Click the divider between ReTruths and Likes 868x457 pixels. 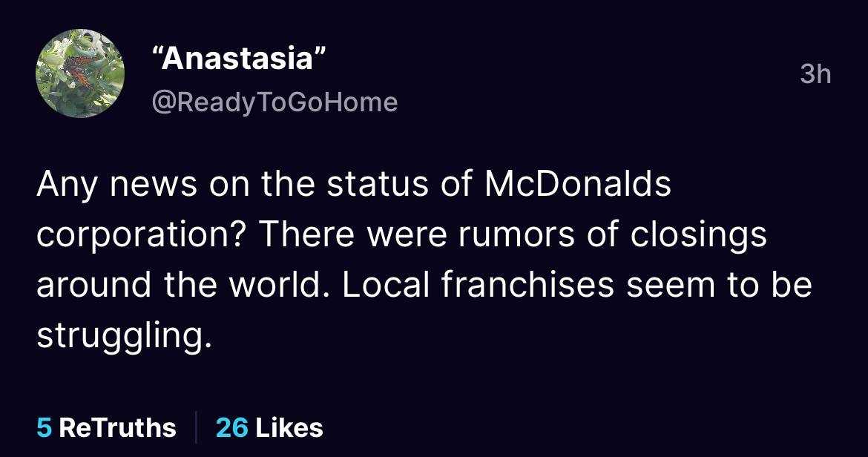tap(196, 427)
